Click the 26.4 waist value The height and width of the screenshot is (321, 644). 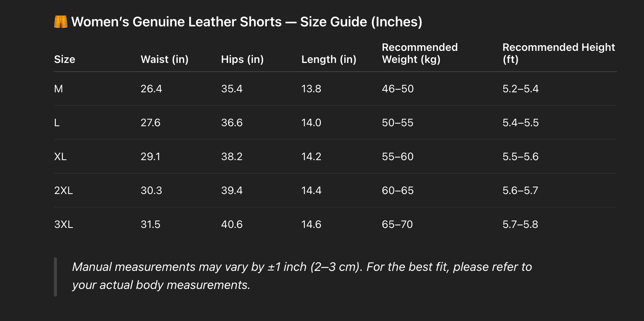coord(151,89)
